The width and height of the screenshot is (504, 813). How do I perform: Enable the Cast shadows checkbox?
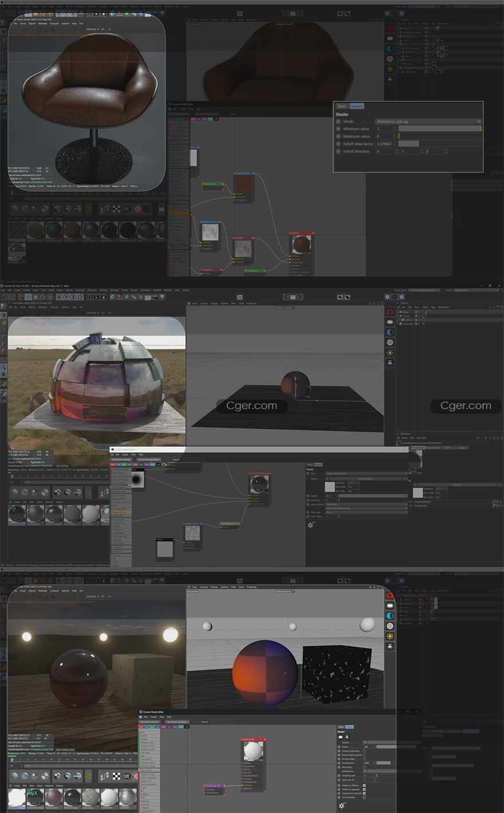[x=364, y=798]
